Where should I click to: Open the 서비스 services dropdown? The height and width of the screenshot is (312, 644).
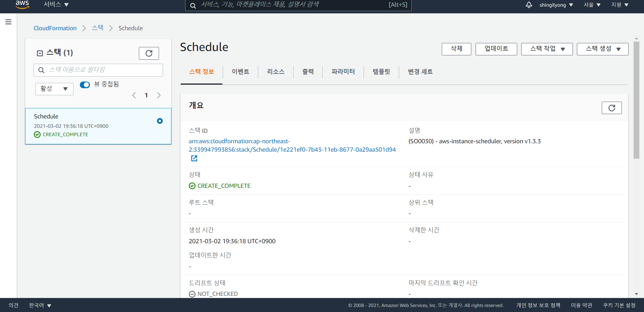(x=56, y=4)
